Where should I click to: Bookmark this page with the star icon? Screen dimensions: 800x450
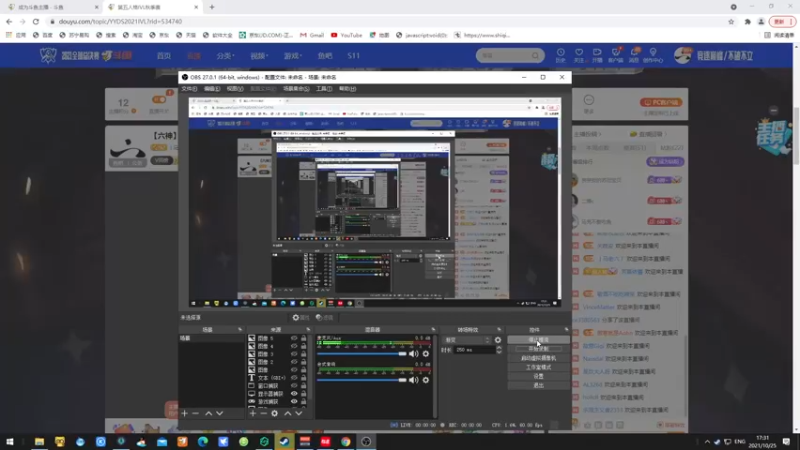coord(731,21)
